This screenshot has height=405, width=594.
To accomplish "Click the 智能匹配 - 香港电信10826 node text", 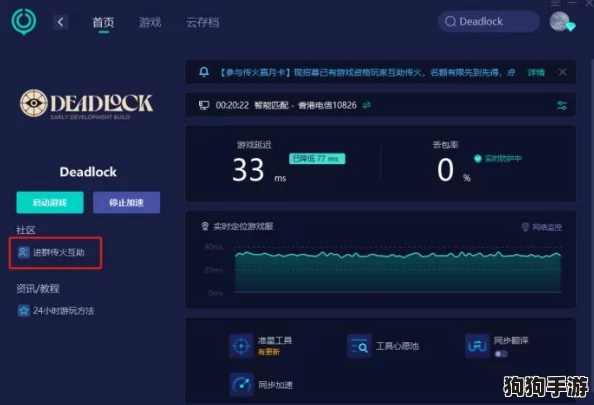I will (305, 105).
